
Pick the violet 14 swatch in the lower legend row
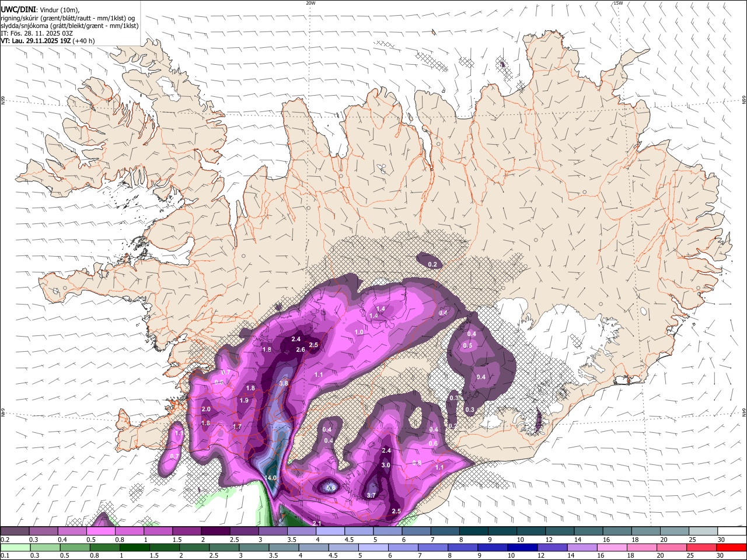click(582, 548)
